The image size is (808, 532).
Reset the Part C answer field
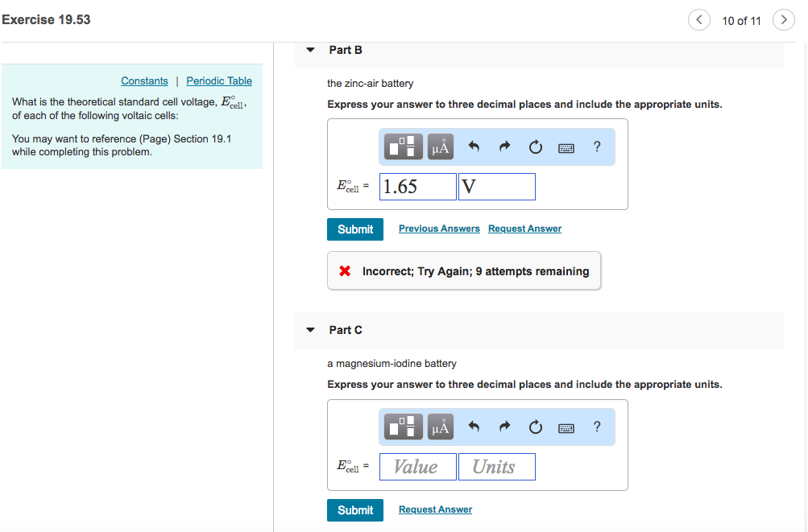pyautogui.click(x=535, y=427)
